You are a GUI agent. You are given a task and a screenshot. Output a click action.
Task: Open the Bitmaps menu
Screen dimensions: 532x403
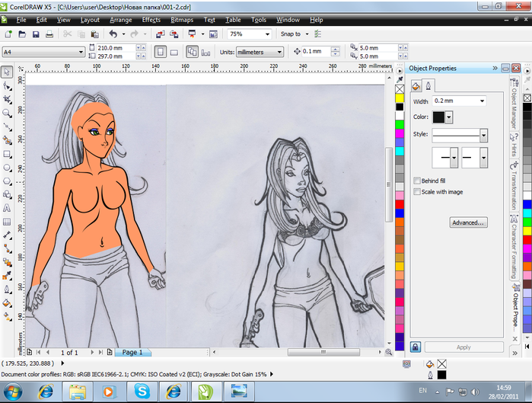pos(182,19)
